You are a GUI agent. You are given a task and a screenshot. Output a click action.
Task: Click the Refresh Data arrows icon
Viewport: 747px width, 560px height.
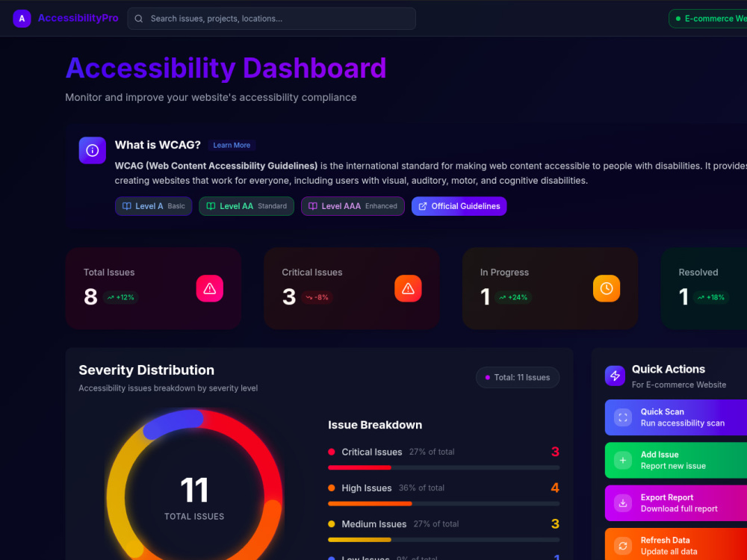point(623,547)
